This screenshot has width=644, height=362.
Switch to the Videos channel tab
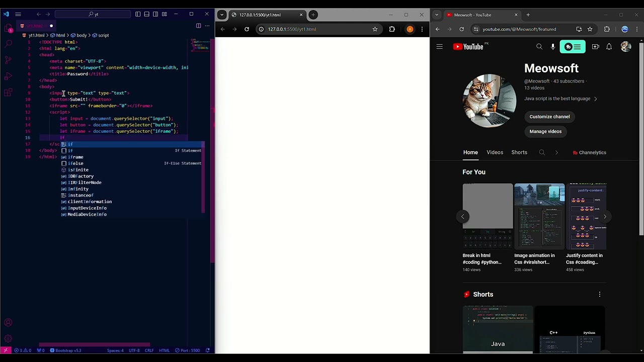click(x=495, y=152)
